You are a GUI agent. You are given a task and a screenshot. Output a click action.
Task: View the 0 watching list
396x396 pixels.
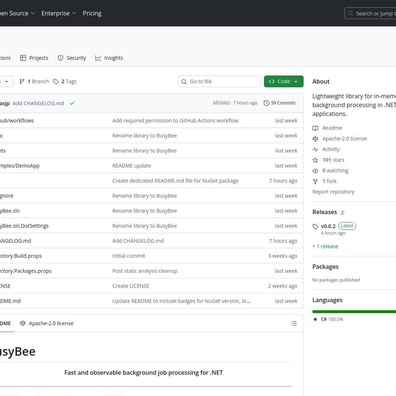pos(335,171)
